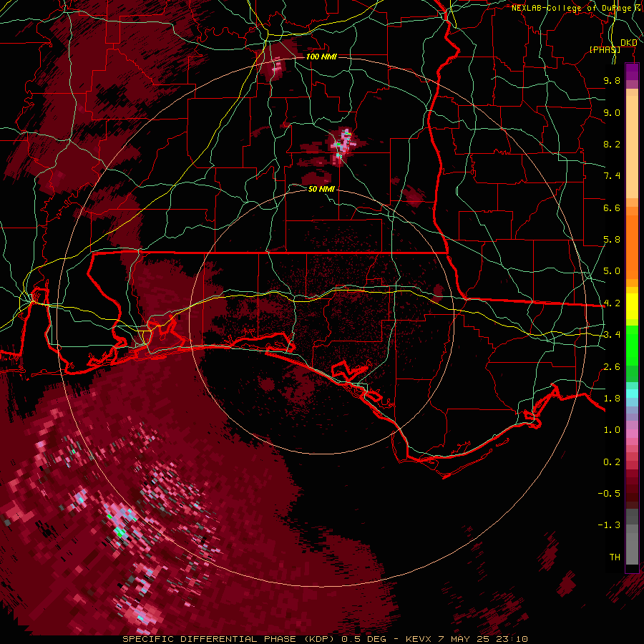This screenshot has width=644, height=644.
Task: Pick the peach segment of the color bar
Action: [x=632, y=144]
